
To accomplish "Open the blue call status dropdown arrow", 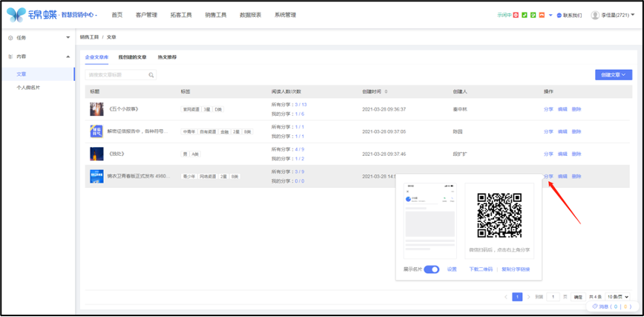I will [551, 15].
